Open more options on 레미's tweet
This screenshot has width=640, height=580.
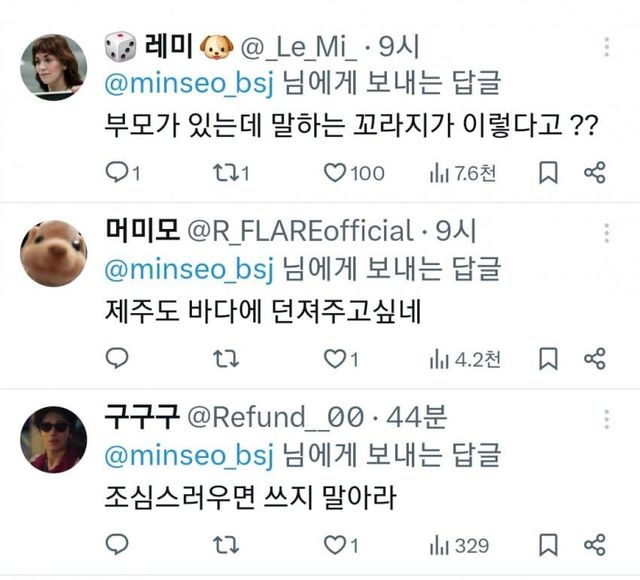pyautogui.click(x=607, y=47)
